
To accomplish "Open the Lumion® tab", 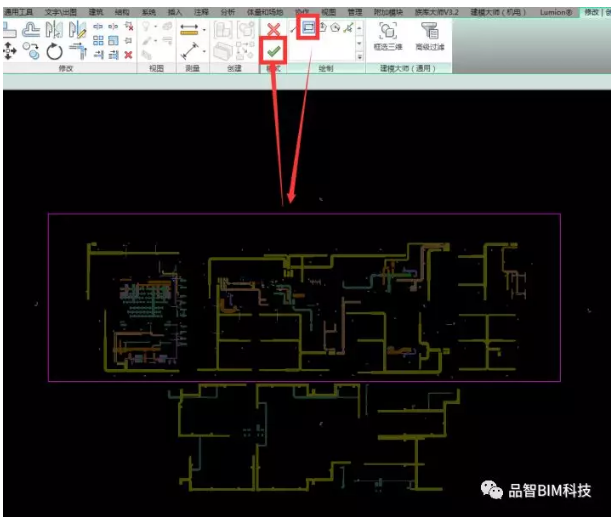I will click(556, 13).
